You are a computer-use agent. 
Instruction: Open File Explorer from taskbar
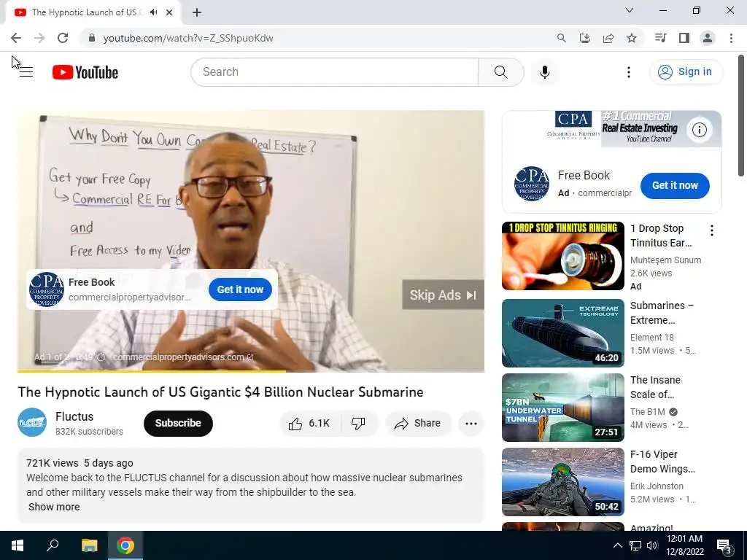coord(89,545)
